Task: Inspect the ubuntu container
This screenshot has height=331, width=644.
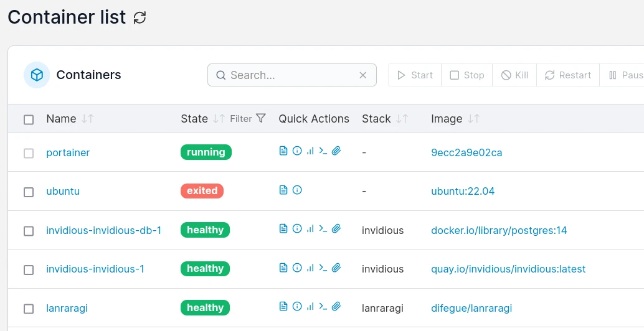Action: pyautogui.click(x=297, y=190)
